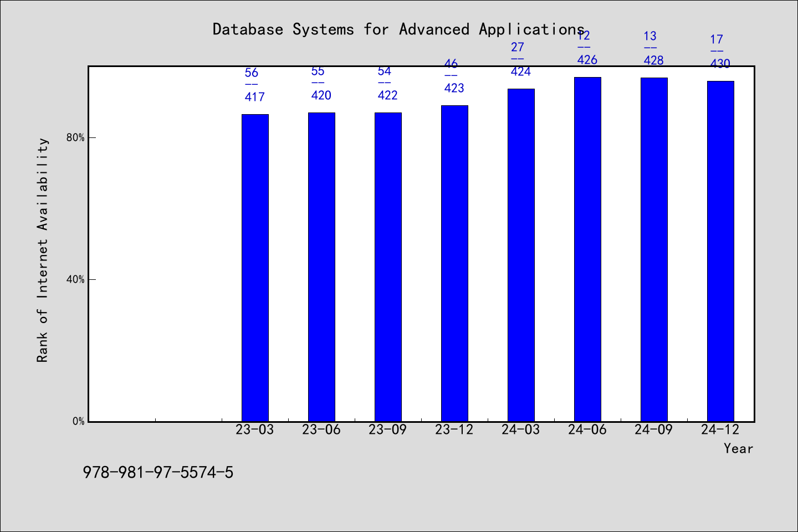This screenshot has height=532, width=798.
Task: Click the rank value 17 above 24-12 bar
Action: 717,39
